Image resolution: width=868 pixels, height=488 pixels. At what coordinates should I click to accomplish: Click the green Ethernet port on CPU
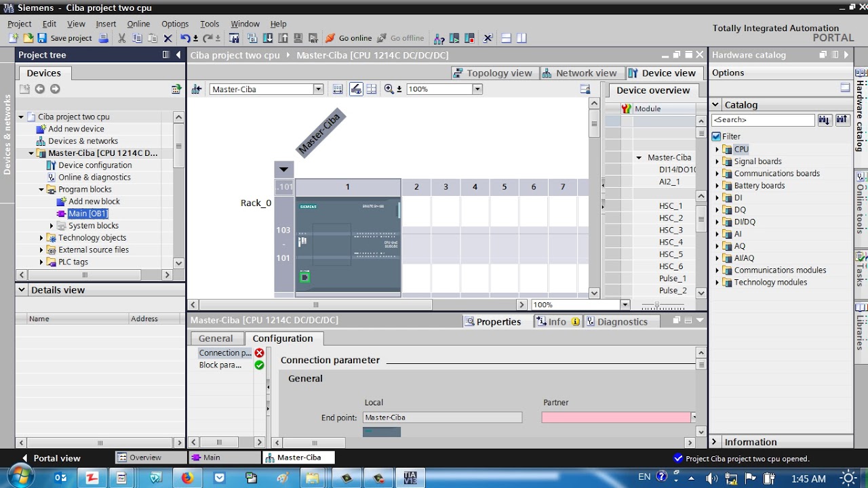tap(304, 277)
